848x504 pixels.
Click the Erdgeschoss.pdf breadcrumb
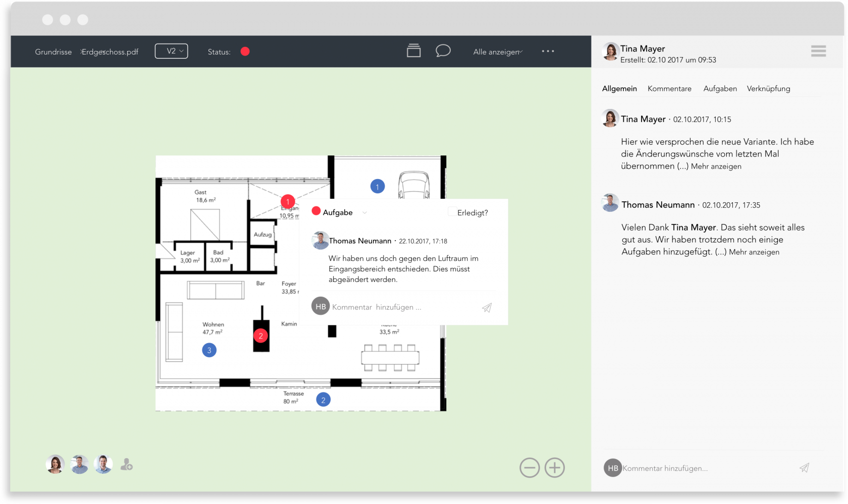point(110,52)
